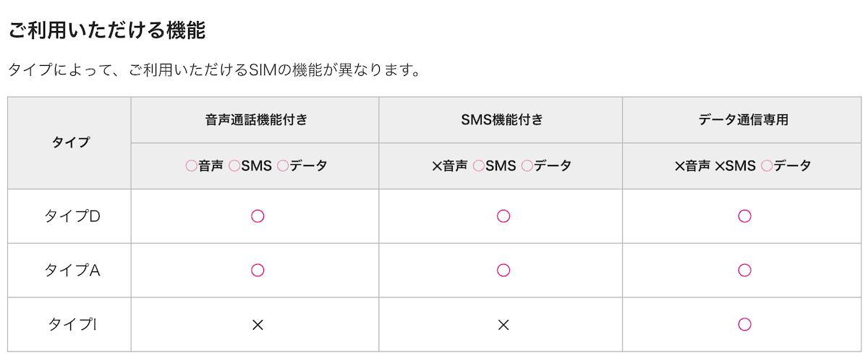
Task: Click the circle for タイプD SMS column
Action: 503,216
